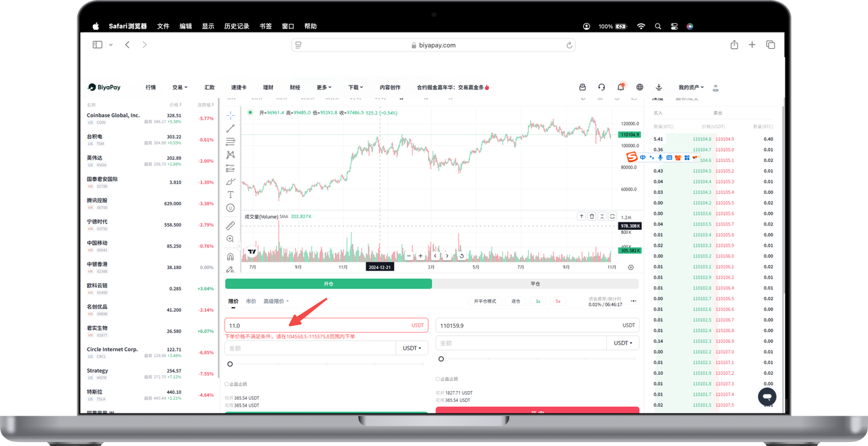Select the 市价 order tab
The image size is (868, 446).
pos(251,301)
